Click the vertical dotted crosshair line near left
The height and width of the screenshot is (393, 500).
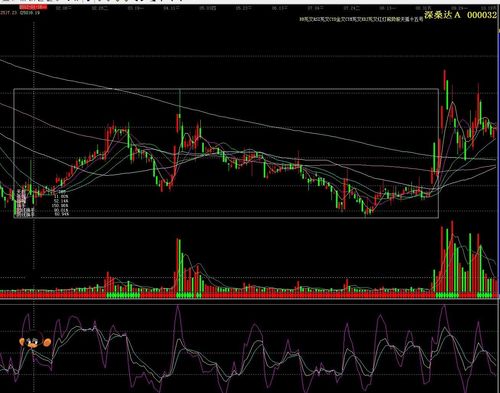34,140
